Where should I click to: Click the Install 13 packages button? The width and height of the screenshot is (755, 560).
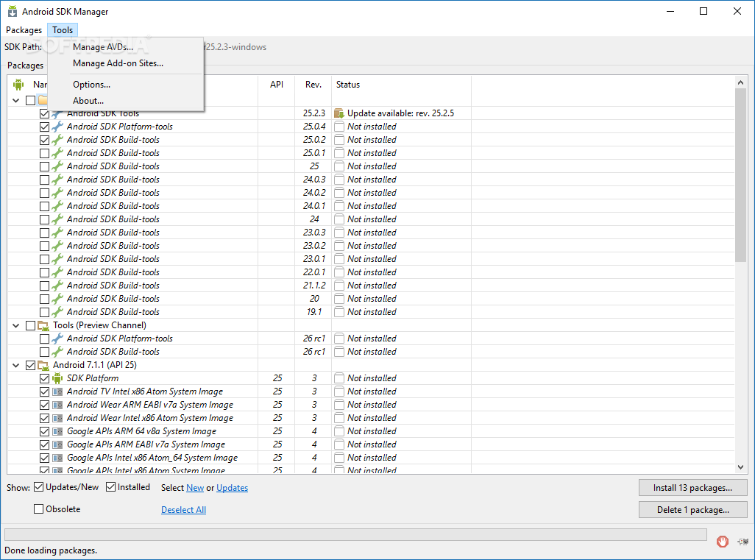pyautogui.click(x=693, y=488)
